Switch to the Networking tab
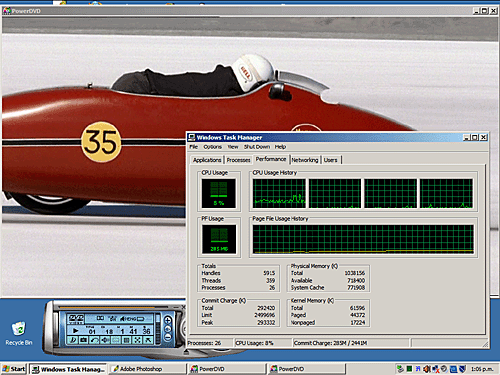The width and height of the screenshot is (500, 375). pos(305,160)
